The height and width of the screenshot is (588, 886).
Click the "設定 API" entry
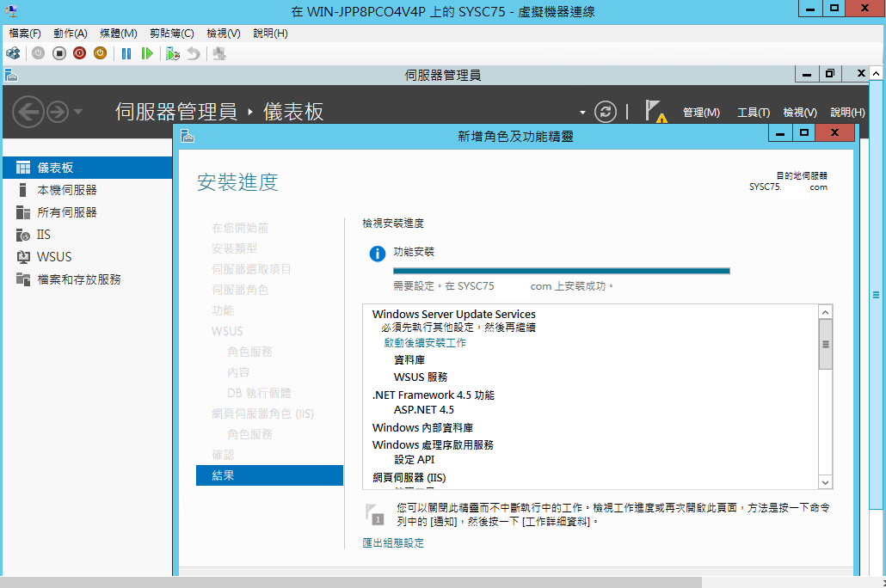(x=414, y=460)
